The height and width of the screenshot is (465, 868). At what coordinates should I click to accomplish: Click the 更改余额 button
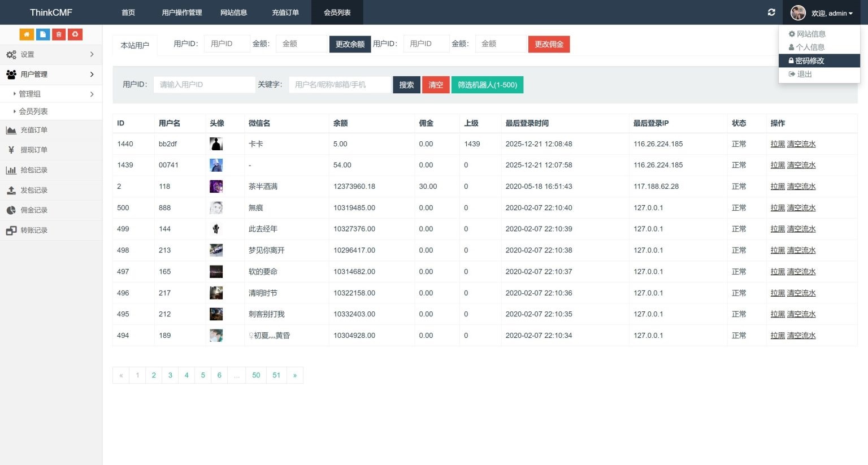click(x=350, y=44)
